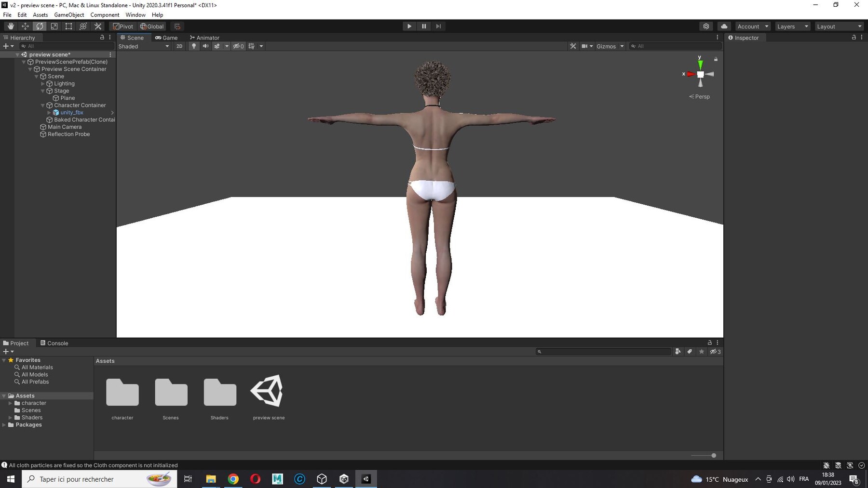
Task: Open Chrome from the taskbar
Action: tap(233, 479)
